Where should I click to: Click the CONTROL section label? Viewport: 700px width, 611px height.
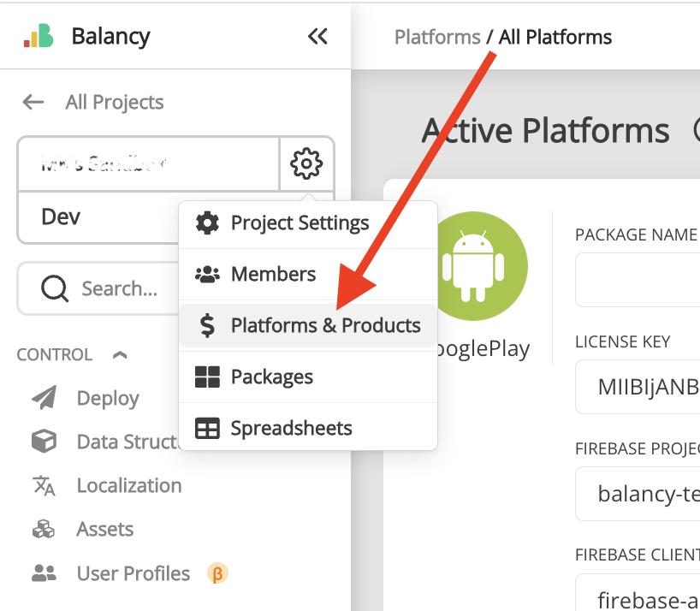pos(55,355)
